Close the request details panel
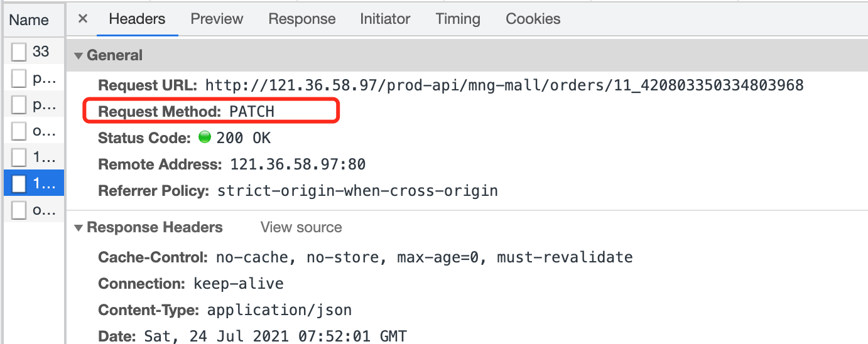 tap(82, 19)
